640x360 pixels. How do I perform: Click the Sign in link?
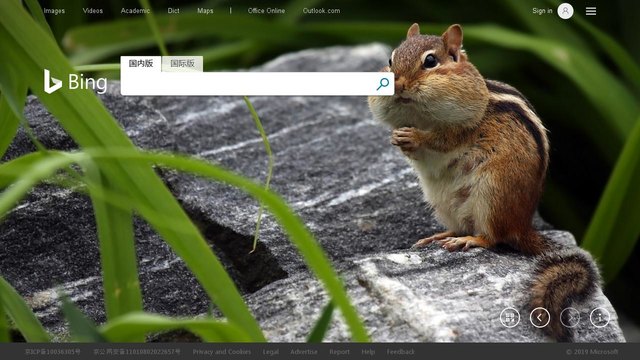point(542,11)
